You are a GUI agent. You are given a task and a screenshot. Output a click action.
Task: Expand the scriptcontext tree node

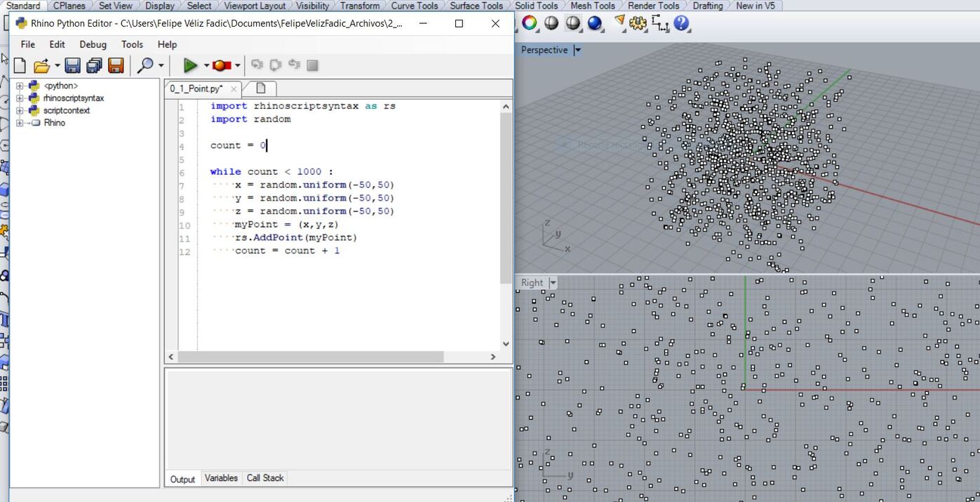20,110
